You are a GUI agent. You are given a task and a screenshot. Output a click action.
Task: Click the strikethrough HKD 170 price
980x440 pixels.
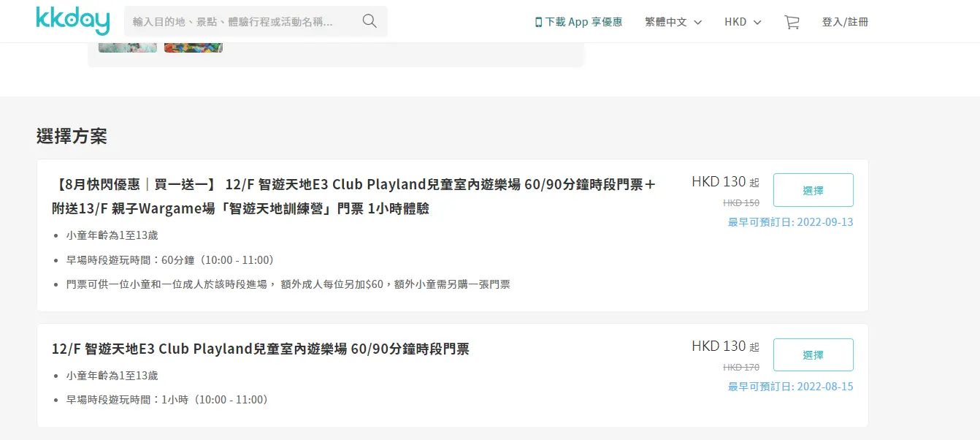click(740, 368)
